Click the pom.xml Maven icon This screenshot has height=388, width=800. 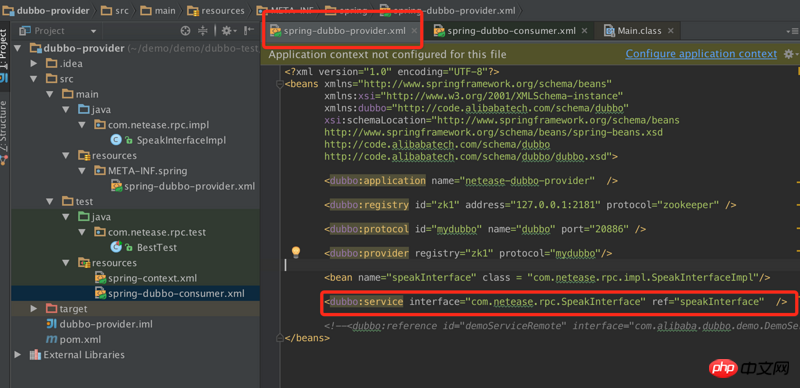(x=51, y=340)
